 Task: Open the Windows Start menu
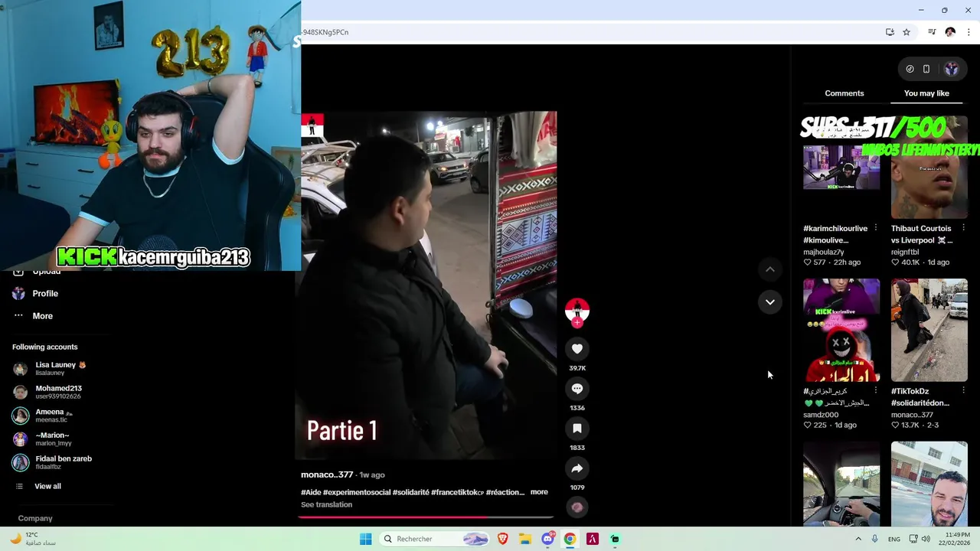click(366, 539)
